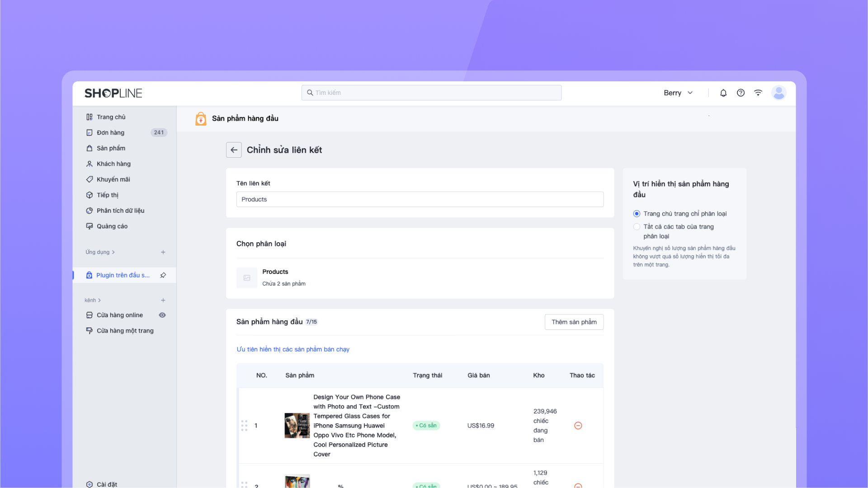The width and height of the screenshot is (868, 488).
Task: Remove product 1 with red minus icon
Action: [x=578, y=426]
